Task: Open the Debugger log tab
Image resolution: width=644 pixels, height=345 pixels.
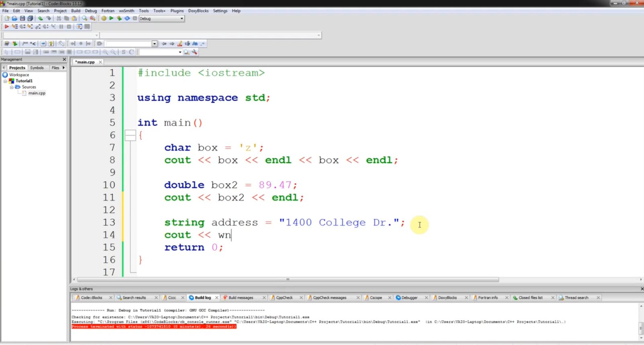Action: [409, 298]
